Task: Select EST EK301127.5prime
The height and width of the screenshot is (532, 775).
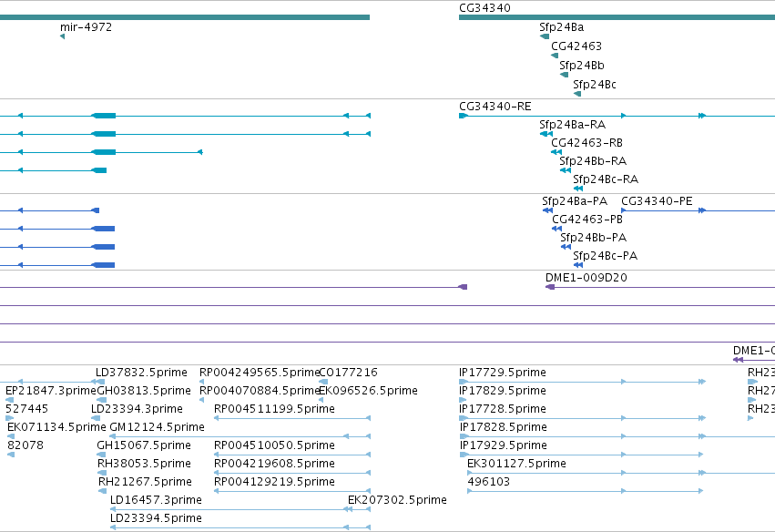Action: (516, 464)
